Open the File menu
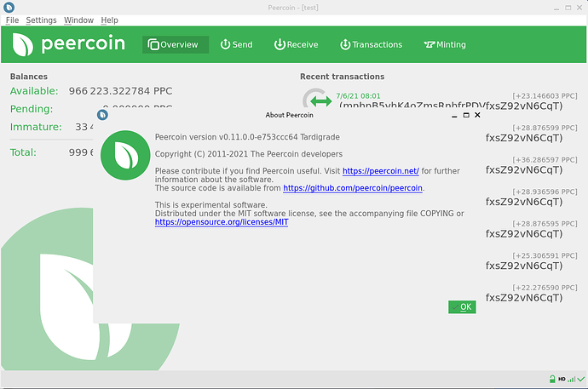The image size is (588, 389). (x=12, y=20)
